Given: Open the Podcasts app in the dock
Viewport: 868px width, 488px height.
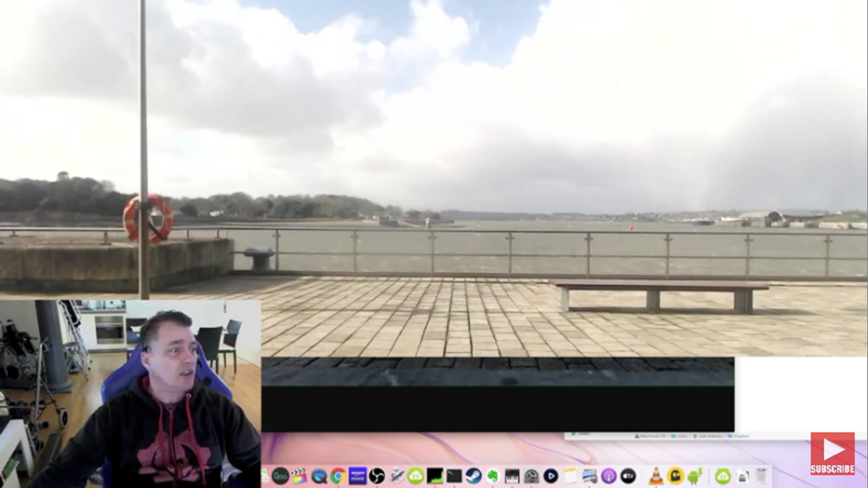Looking at the screenshot, I should point(609,476).
